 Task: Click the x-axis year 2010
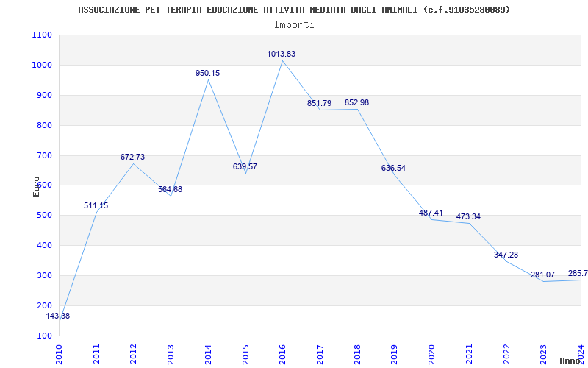(59, 354)
